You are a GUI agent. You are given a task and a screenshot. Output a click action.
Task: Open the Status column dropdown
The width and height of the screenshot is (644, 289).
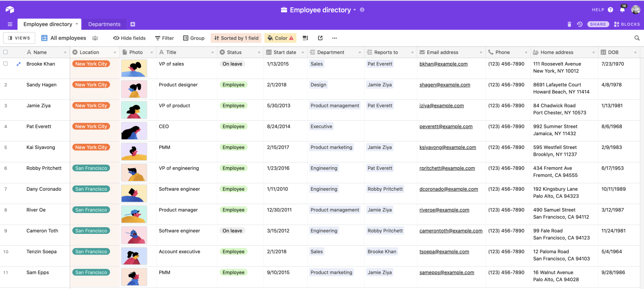[259, 52]
